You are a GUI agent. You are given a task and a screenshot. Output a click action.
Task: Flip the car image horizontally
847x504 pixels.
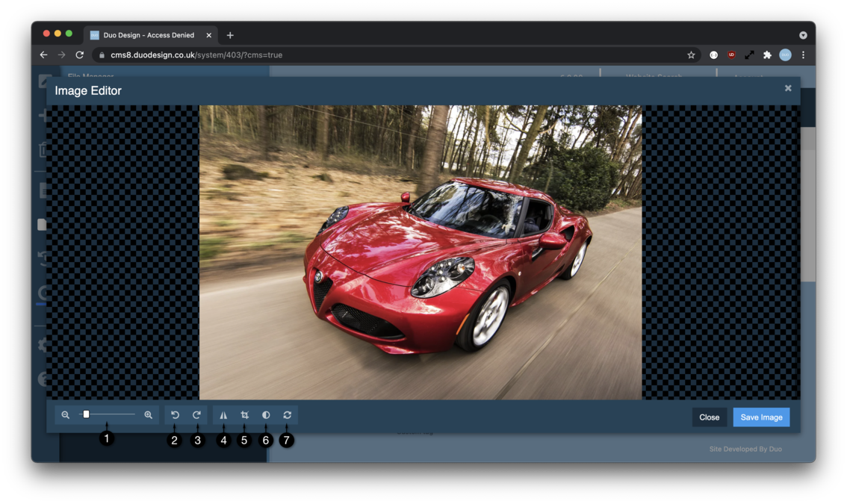click(x=223, y=414)
